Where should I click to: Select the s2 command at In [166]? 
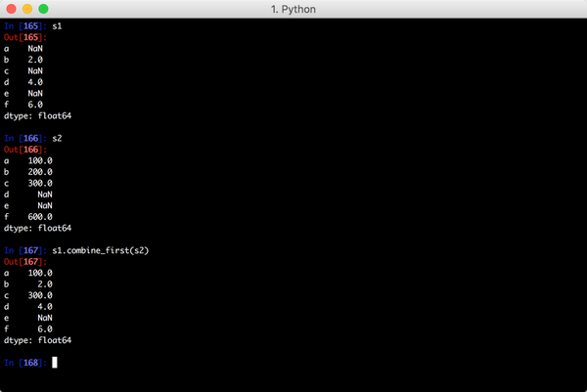click(59, 139)
